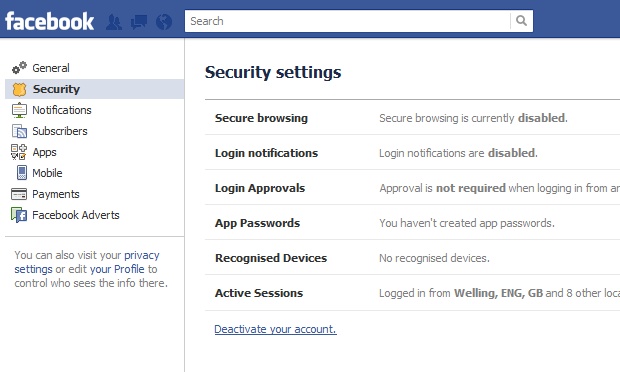Expand the Active Sessions row
620x372 pixels.
click(x=412, y=293)
